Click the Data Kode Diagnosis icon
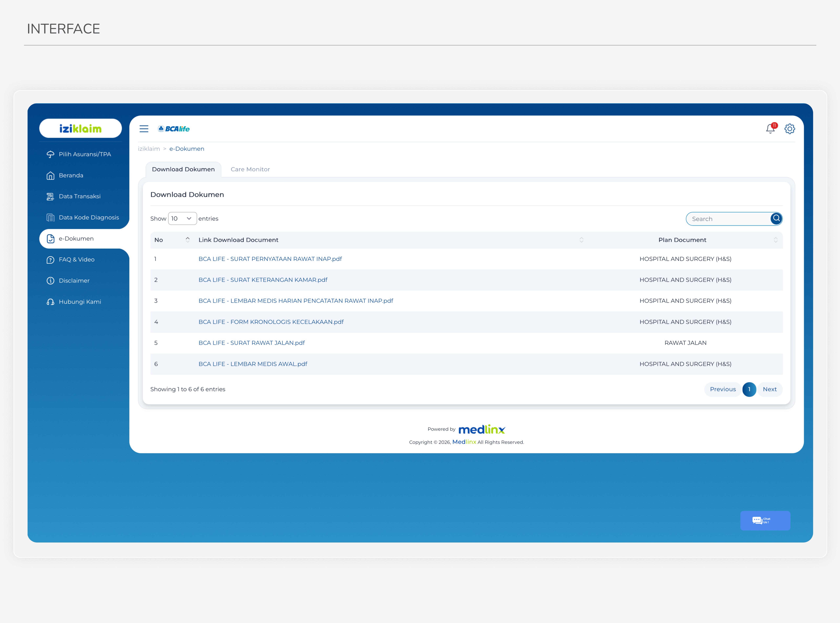Image resolution: width=840 pixels, height=623 pixels. point(50,218)
